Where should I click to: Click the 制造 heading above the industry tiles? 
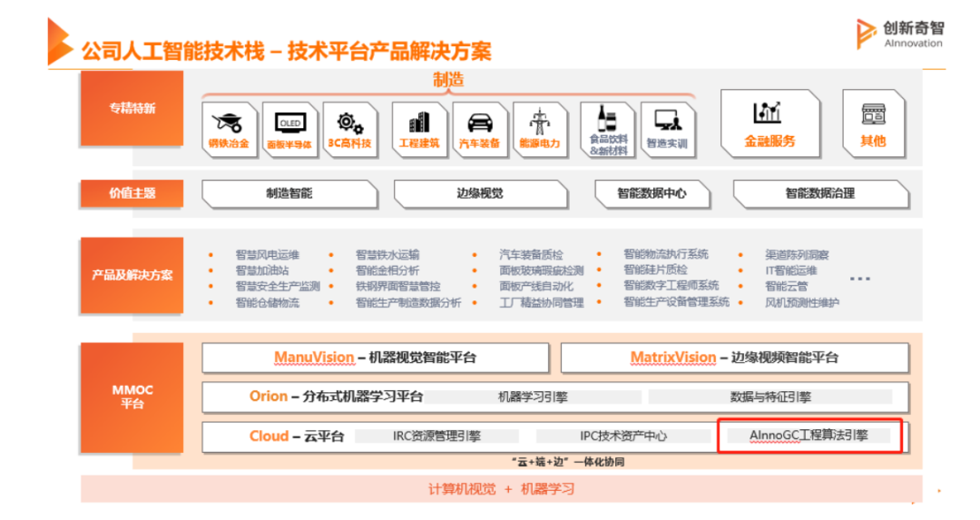tap(448, 80)
